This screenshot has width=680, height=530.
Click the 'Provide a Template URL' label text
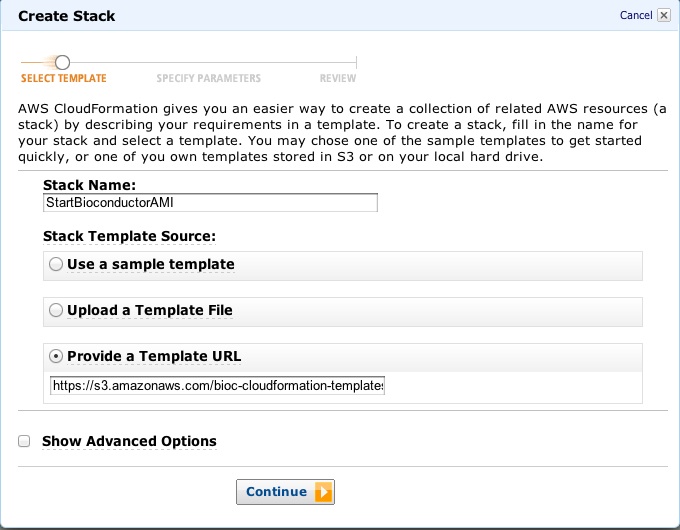[x=153, y=356]
